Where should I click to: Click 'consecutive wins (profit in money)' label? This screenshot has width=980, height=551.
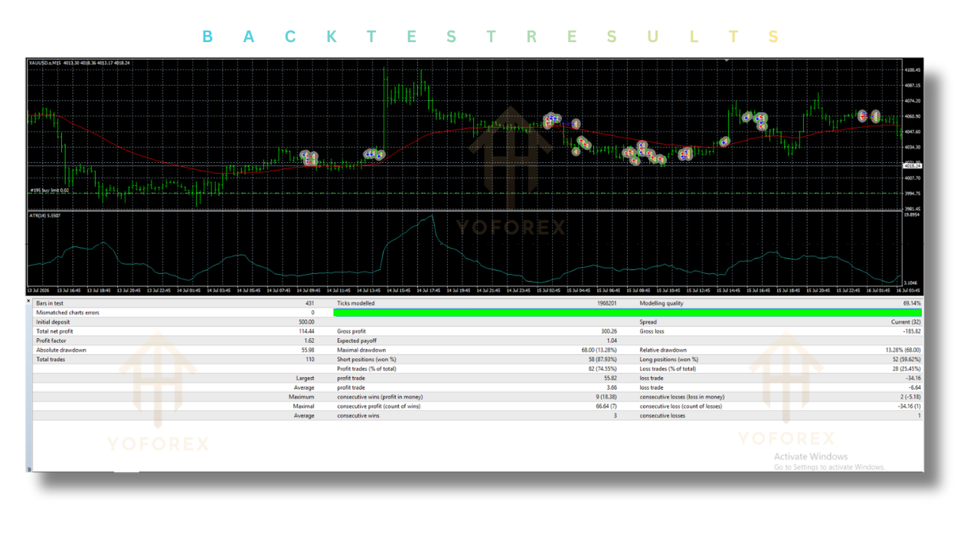pos(380,396)
